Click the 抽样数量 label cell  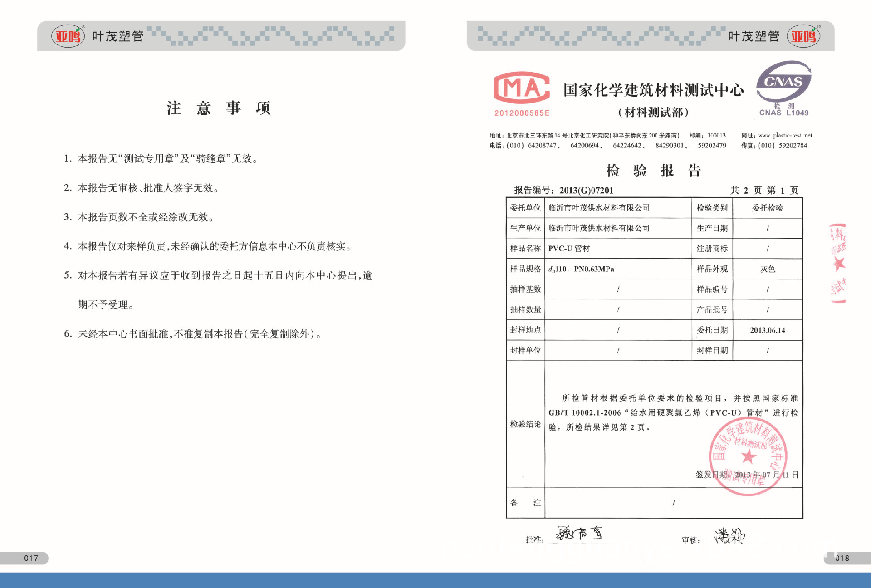tap(525, 310)
